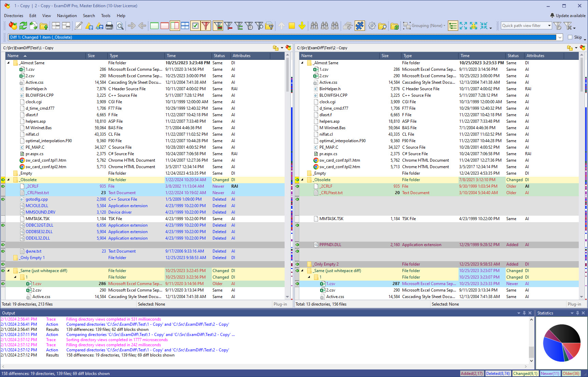Image resolution: width=588 pixels, height=377 pixels.
Task: Open the Quick path view filter dropdown
Action: click(x=549, y=26)
